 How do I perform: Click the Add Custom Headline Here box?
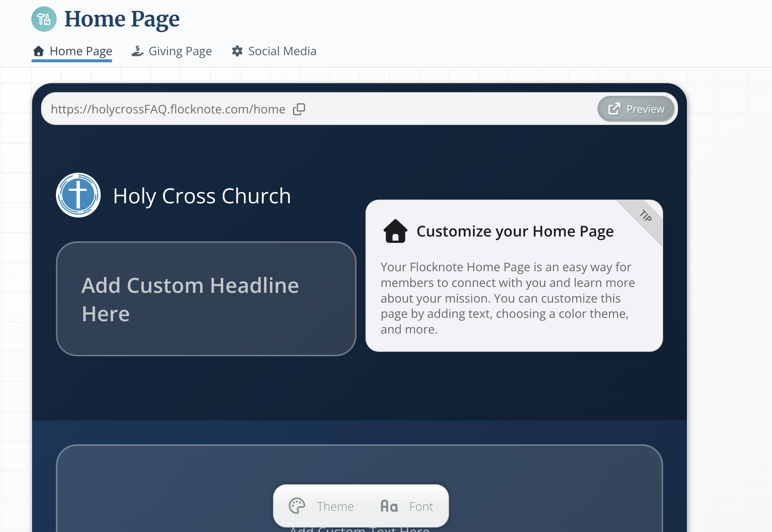pyautogui.click(x=206, y=299)
